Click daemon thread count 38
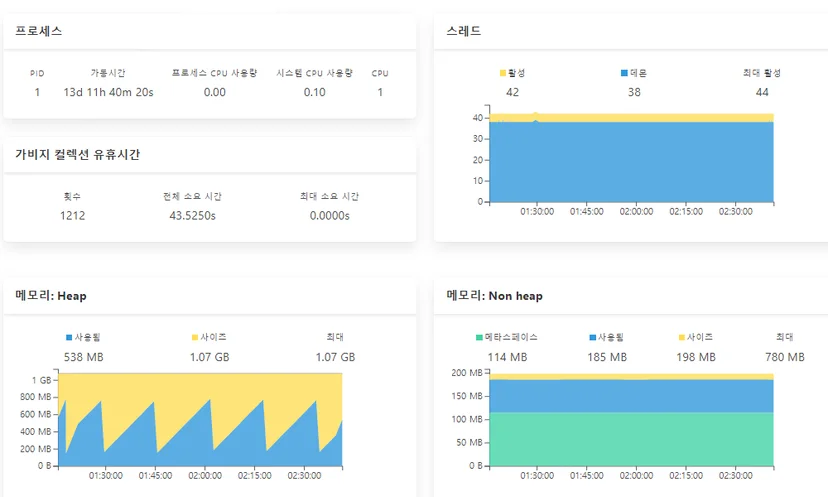828x497 pixels. pos(634,92)
